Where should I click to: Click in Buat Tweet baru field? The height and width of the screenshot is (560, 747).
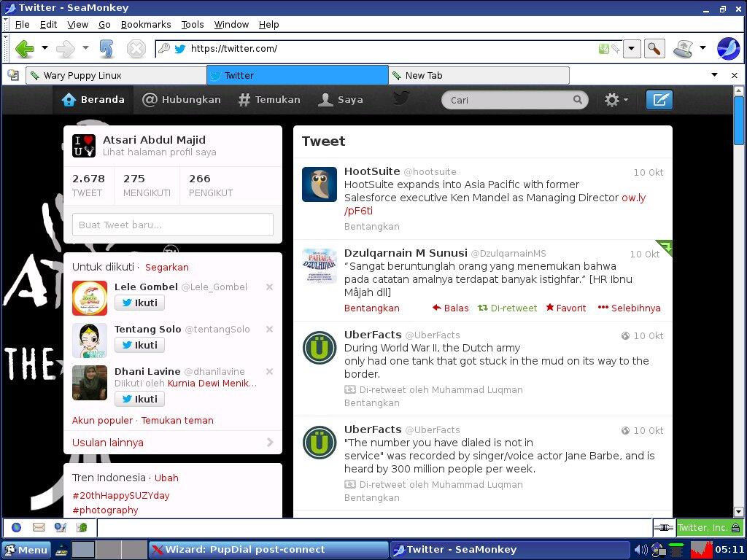pyautogui.click(x=173, y=225)
